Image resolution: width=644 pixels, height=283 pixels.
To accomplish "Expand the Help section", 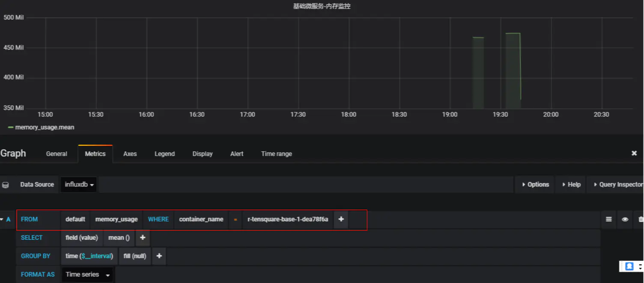I will coord(571,185).
